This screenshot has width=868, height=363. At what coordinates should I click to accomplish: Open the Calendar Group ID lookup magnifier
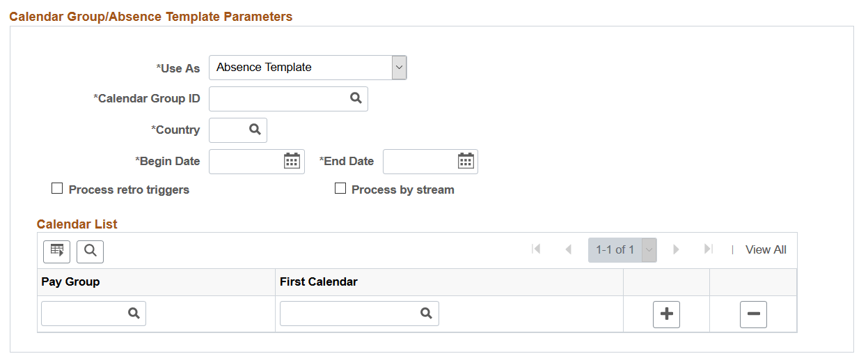point(356,99)
